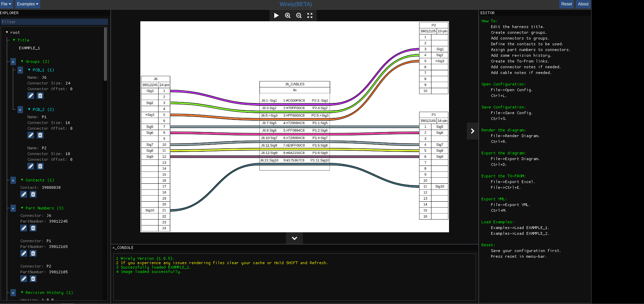This screenshot has height=304, width=644.
Task: Click Sig10 pin 11 on P1 connector
Action: tap(440, 186)
